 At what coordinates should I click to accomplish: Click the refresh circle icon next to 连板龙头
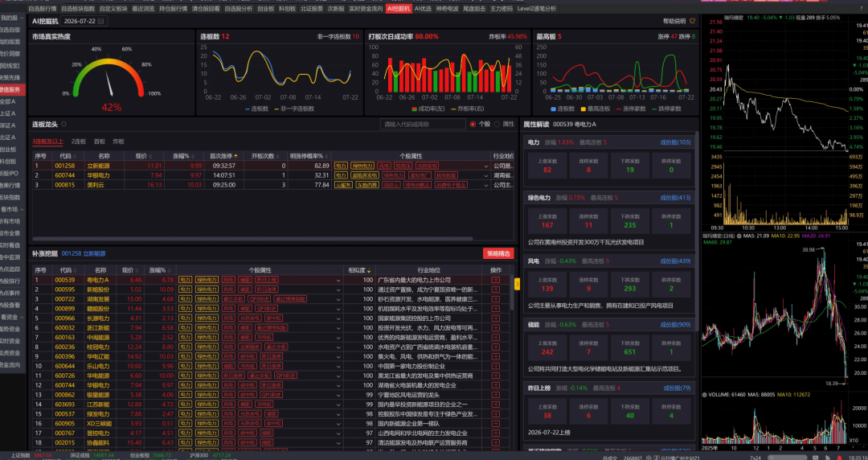click(x=63, y=124)
